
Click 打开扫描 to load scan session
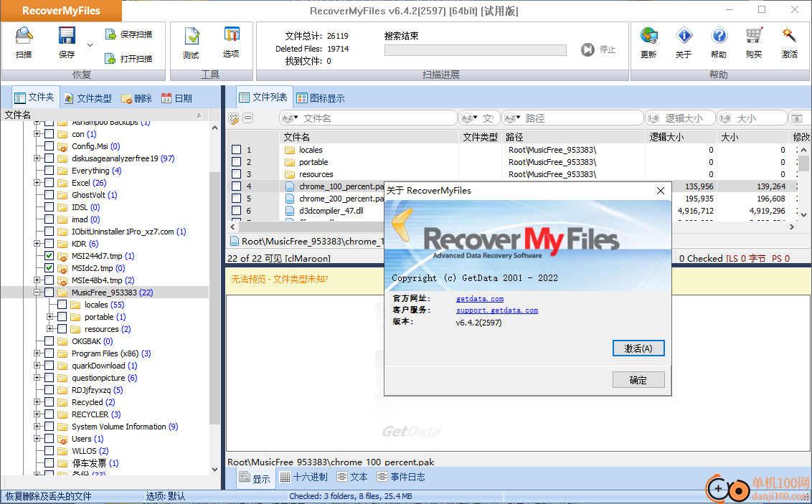coord(128,59)
